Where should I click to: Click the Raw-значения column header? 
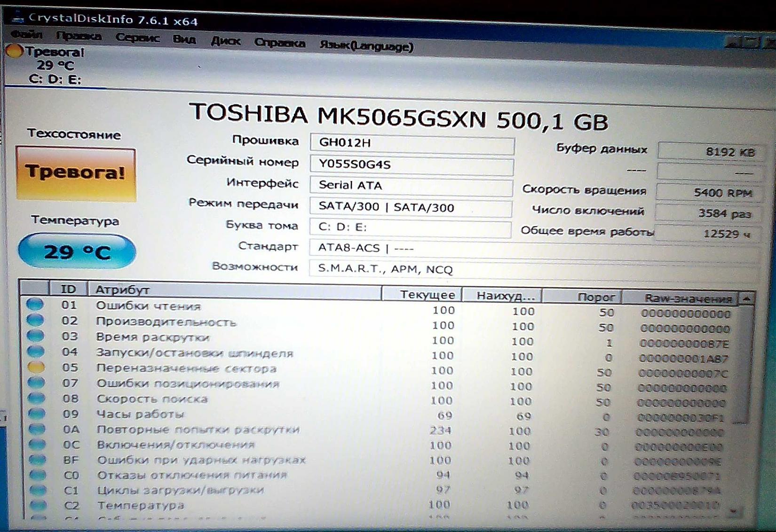(688, 298)
